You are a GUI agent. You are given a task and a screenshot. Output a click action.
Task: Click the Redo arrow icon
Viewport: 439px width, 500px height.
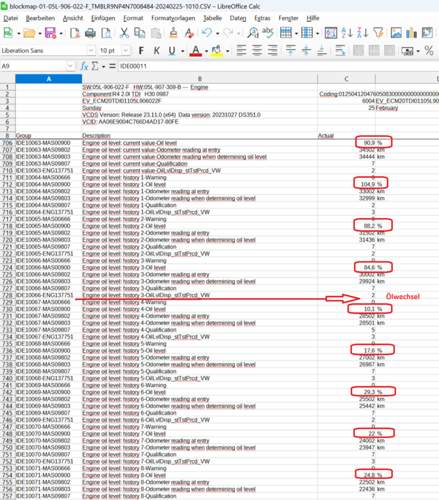click(228, 33)
